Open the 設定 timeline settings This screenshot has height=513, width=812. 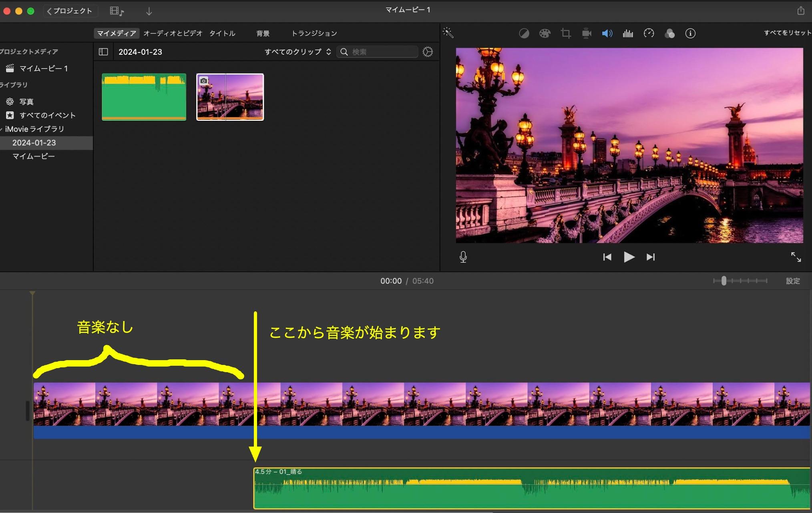pyautogui.click(x=793, y=281)
